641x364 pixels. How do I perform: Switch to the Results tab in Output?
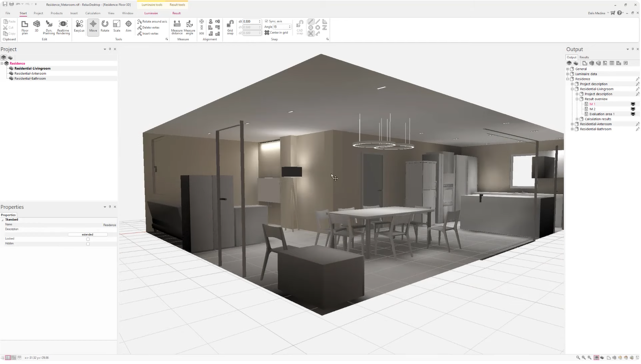584,57
